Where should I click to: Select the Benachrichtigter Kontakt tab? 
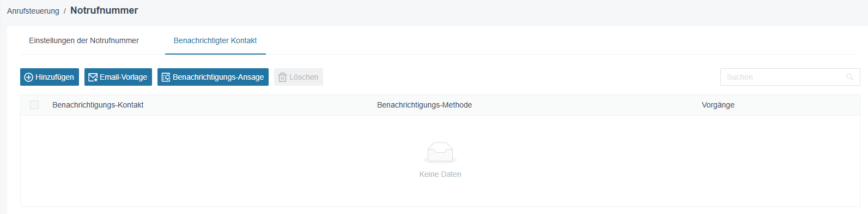pos(215,40)
